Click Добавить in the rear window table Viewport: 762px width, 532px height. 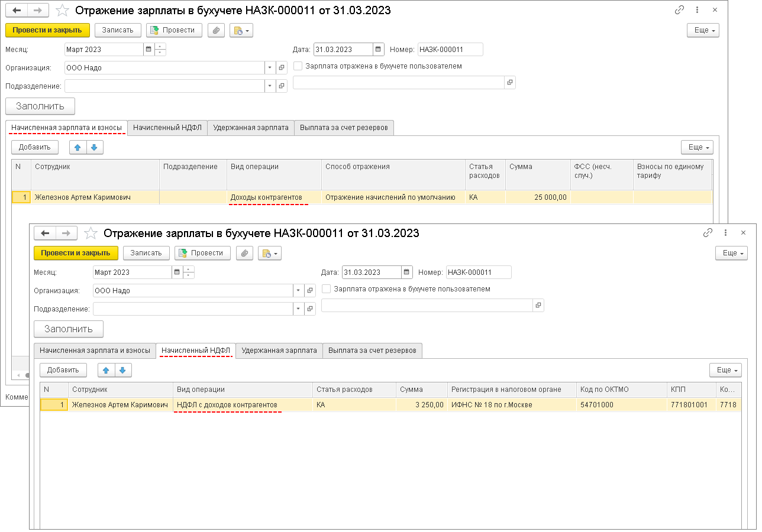(35, 147)
